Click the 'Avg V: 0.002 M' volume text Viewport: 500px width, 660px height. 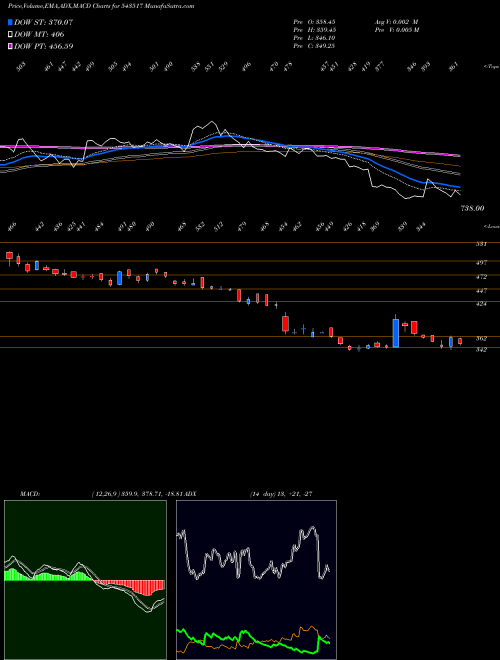coord(396,22)
